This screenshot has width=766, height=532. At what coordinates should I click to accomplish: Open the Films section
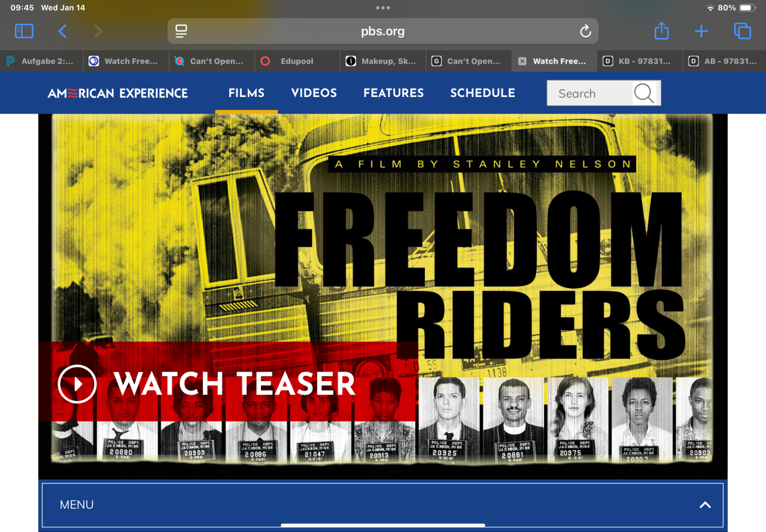(x=247, y=93)
